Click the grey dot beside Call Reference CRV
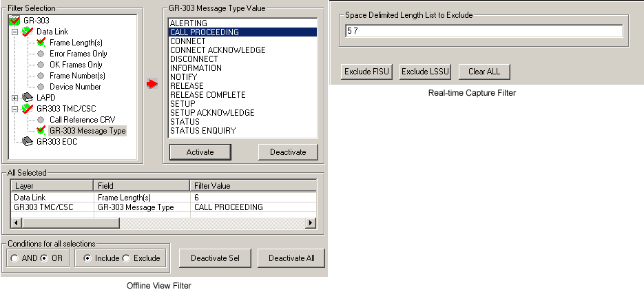644x292 pixels. click(41, 120)
